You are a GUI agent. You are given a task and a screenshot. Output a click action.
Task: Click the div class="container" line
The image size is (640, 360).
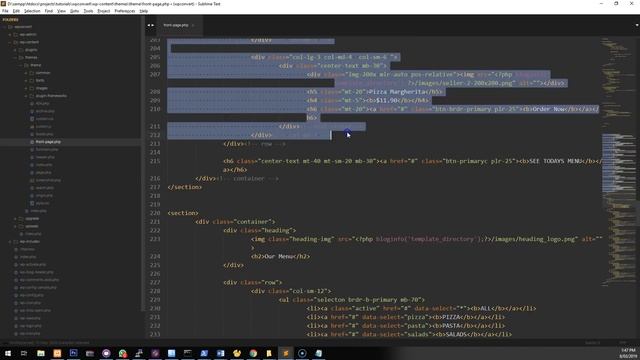(x=236, y=222)
